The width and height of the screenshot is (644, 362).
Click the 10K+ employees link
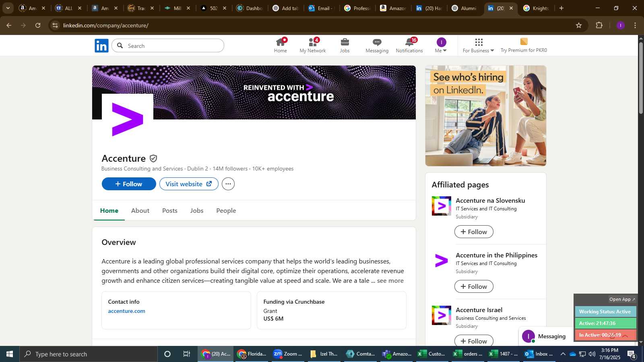click(273, 169)
